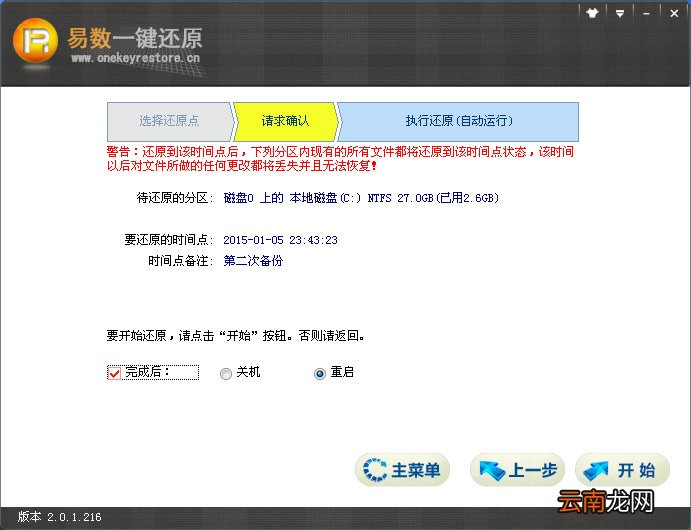Click the restore time 2015-01-05 23:43:23

pyautogui.click(x=280, y=240)
